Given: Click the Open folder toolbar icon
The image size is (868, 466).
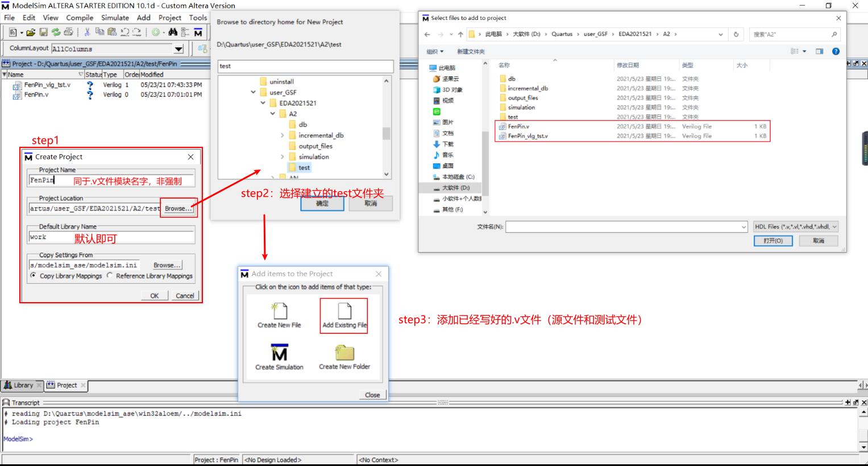Looking at the screenshot, I should click(x=31, y=32).
